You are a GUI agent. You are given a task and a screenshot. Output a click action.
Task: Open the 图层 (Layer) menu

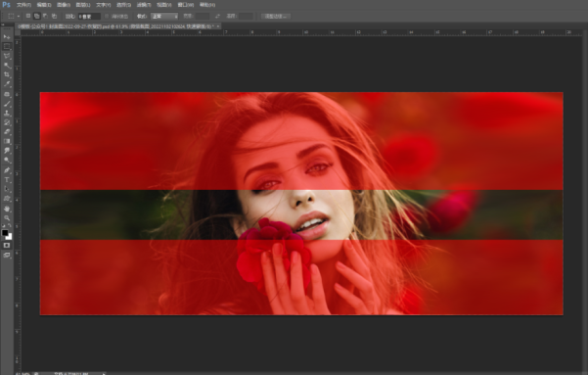click(83, 5)
